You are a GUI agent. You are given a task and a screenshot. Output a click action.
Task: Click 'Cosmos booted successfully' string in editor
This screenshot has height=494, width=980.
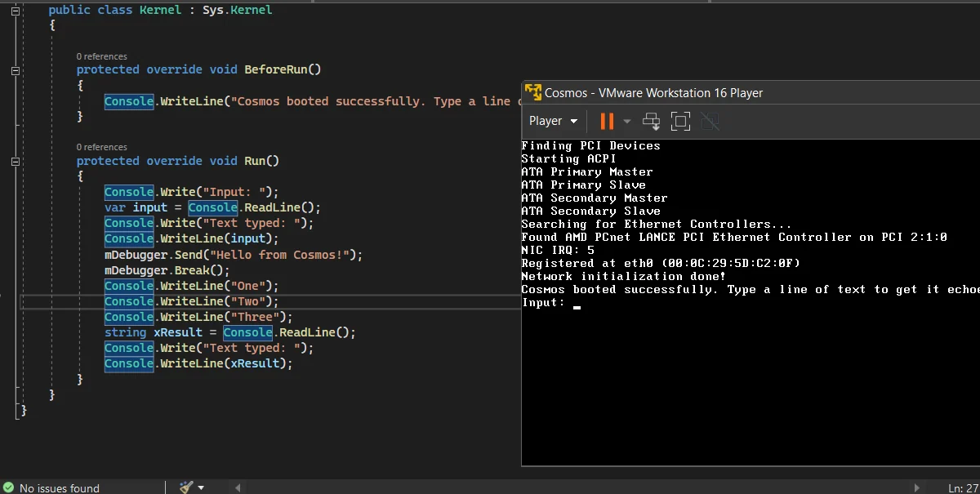pos(376,101)
